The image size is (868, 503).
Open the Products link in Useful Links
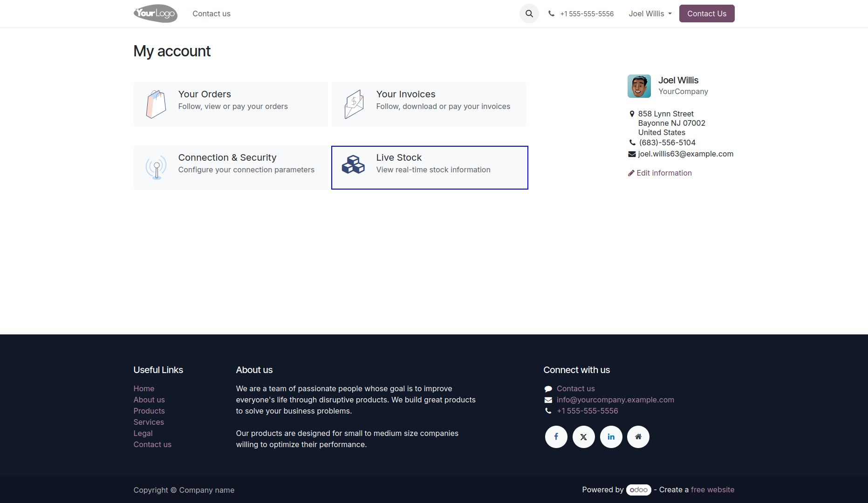[149, 411]
